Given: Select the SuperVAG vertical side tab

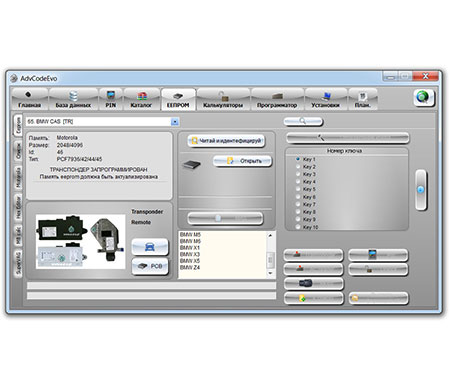Looking at the screenshot, I should [x=18, y=263].
